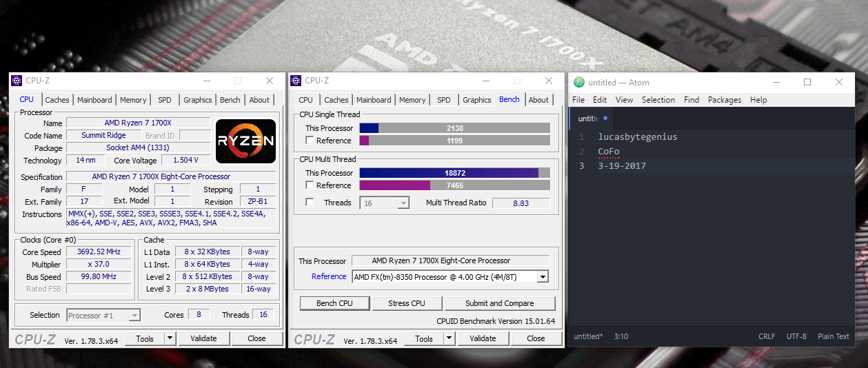This screenshot has height=368, width=868.
Task: Click Multi Thread This Processor bar showing 18872
Action: point(455,173)
